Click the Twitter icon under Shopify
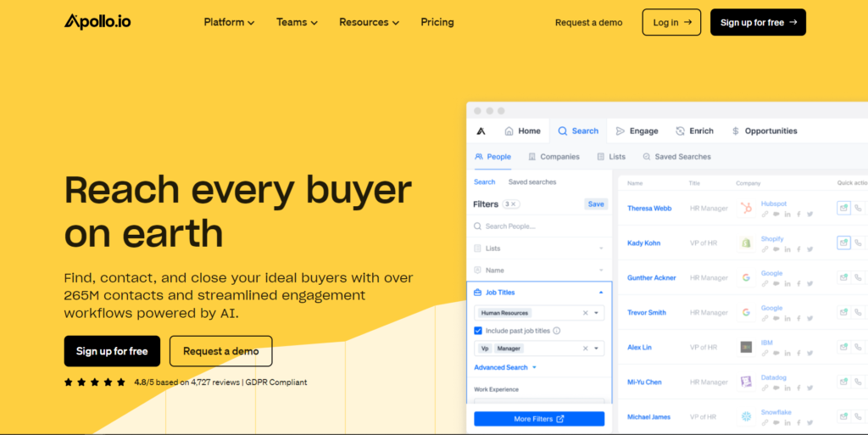 tap(810, 249)
